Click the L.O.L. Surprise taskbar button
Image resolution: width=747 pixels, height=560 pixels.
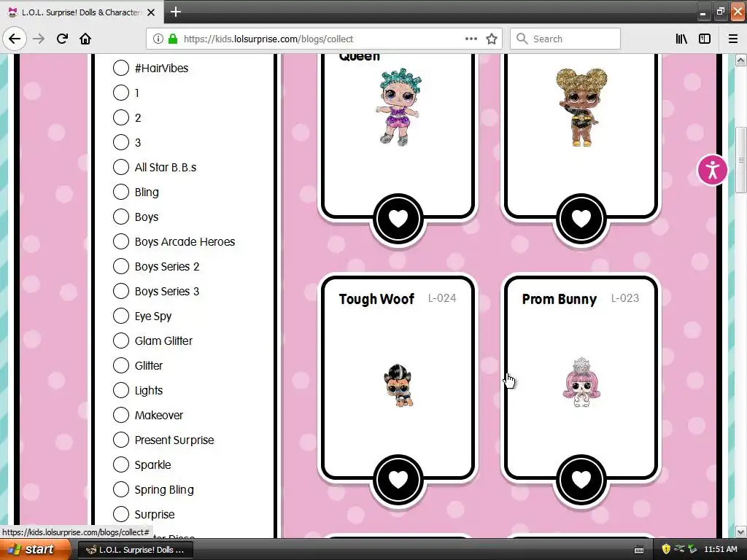(135, 550)
